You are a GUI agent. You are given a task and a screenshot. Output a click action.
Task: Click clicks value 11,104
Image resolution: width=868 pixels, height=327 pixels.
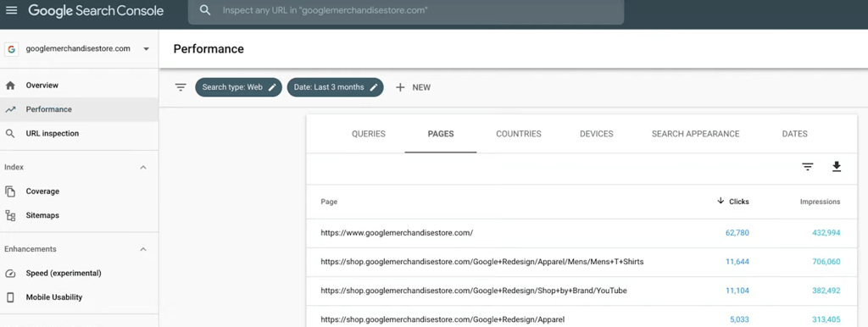(x=737, y=291)
